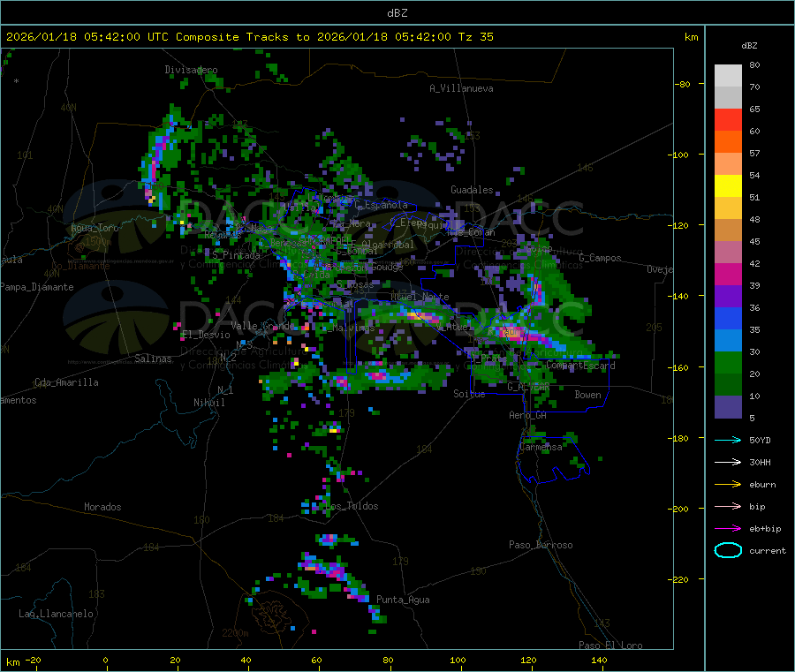The height and width of the screenshot is (672, 795).
Task: Select the gold 51–48 dBZ color band
Action: (x=728, y=208)
